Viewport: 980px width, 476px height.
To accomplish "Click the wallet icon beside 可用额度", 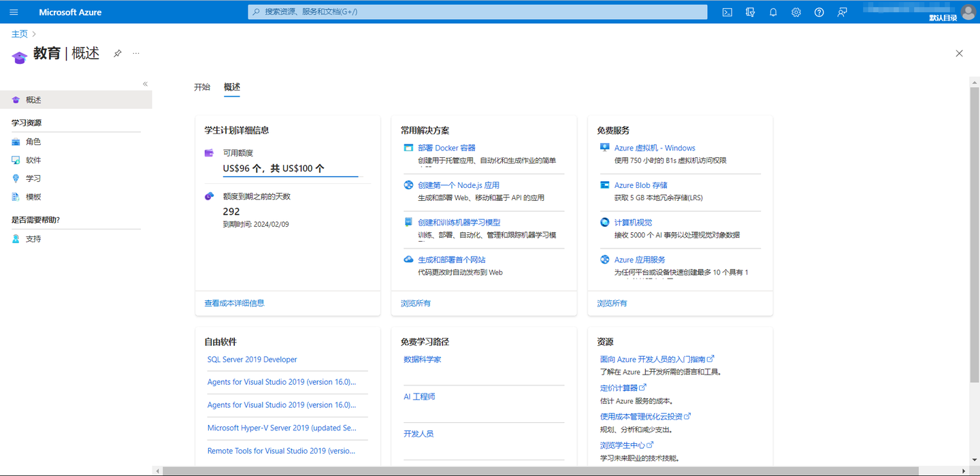I will coord(210,153).
